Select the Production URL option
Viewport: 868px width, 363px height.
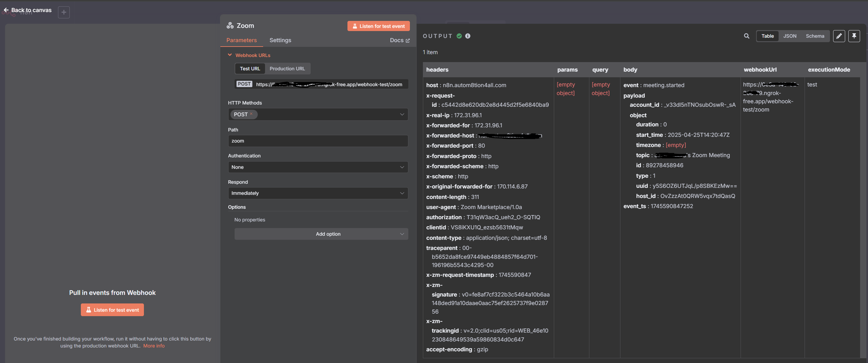(x=287, y=68)
